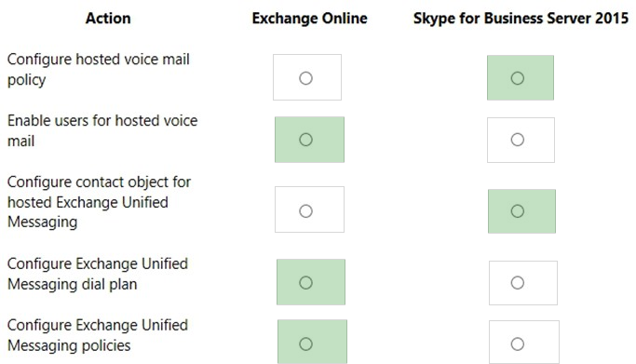Click green highlighted cell in hosted voice mail policy row

[521, 77]
